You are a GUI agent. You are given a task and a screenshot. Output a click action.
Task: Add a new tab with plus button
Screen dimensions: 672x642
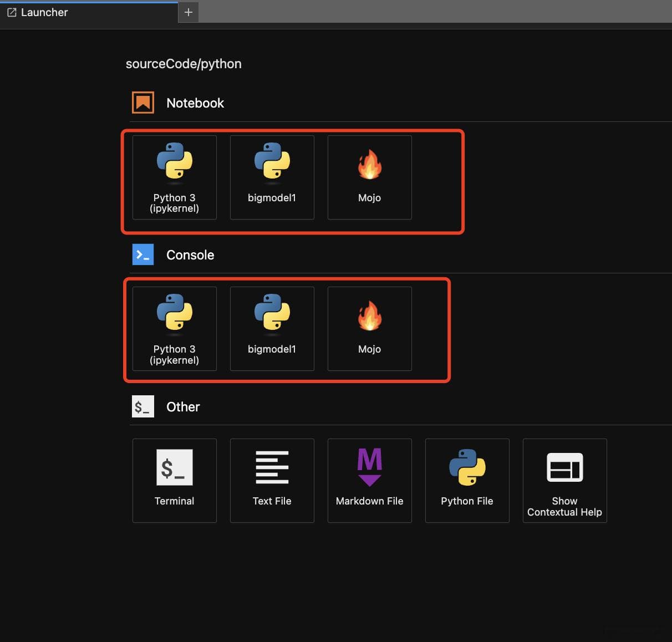coord(189,12)
